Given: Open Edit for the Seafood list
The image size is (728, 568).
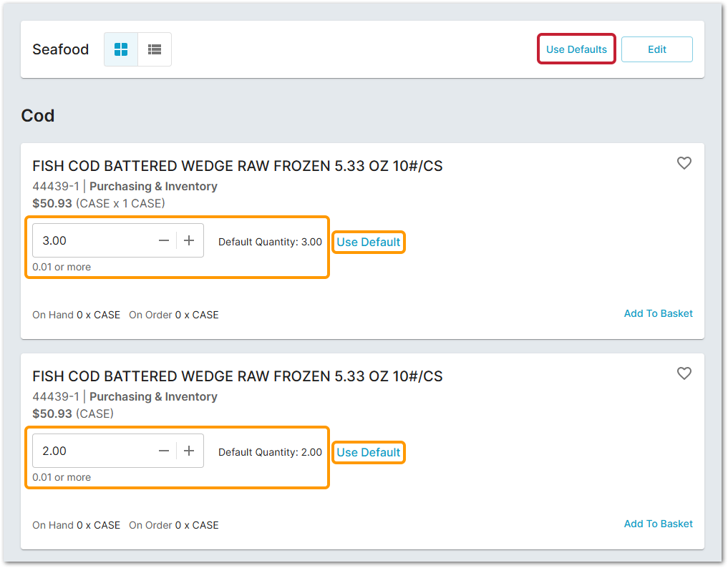Looking at the screenshot, I should [x=656, y=49].
